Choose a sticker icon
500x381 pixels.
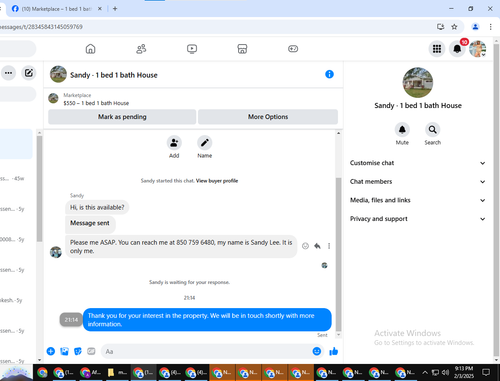coord(78,351)
